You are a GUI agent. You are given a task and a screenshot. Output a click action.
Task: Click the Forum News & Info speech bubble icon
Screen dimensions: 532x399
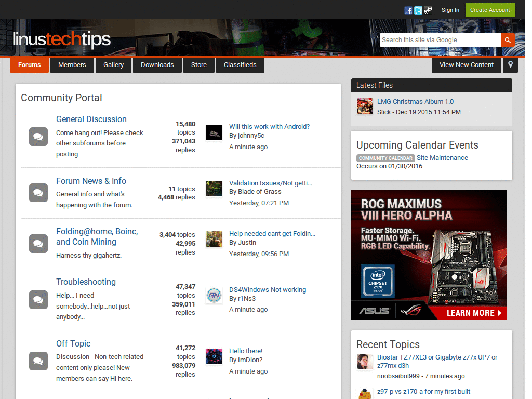[x=38, y=193]
